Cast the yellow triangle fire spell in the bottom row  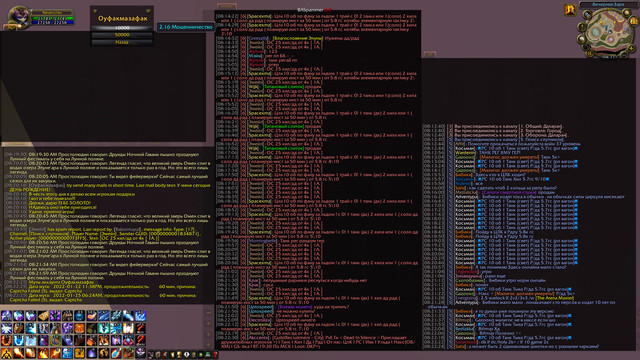(x=6, y=353)
